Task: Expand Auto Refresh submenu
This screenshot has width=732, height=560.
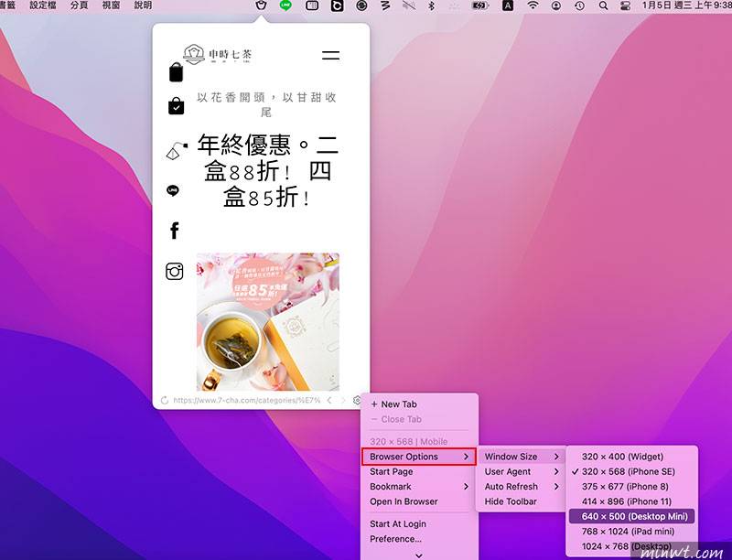Action: [522, 486]
